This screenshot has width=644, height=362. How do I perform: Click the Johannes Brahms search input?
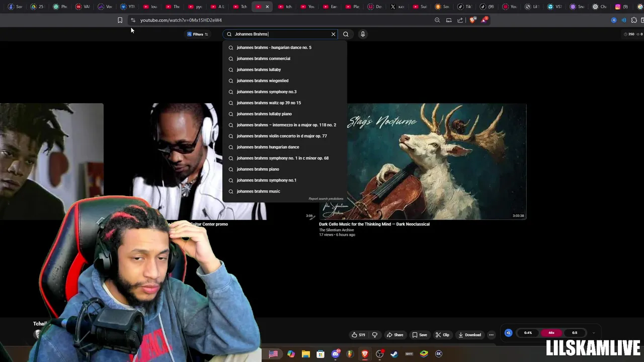point(281,34)
